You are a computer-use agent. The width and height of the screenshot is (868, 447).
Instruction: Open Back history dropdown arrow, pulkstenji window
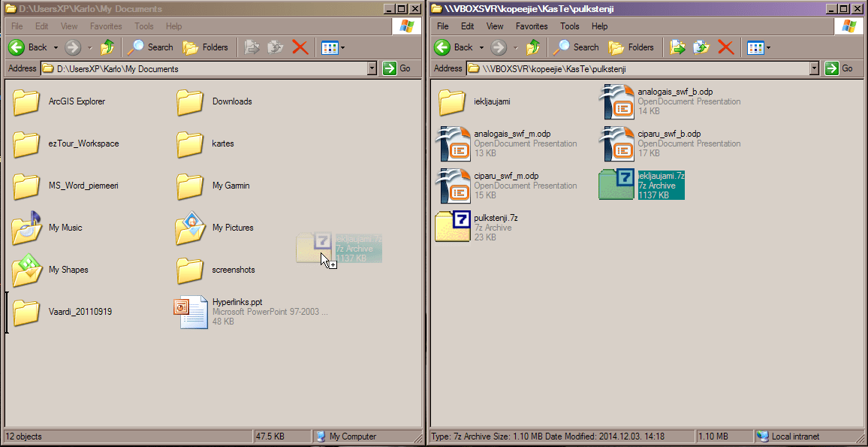[x=481, y=47]
